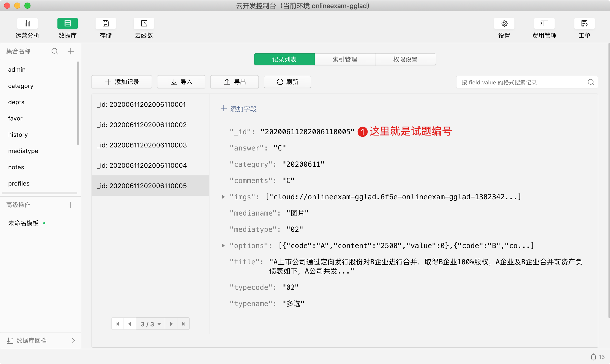Image resolution: width=610 pixels, height=364 pixels.
Task: Open the 费用管理 billing icon
Action: click(544, 24)
